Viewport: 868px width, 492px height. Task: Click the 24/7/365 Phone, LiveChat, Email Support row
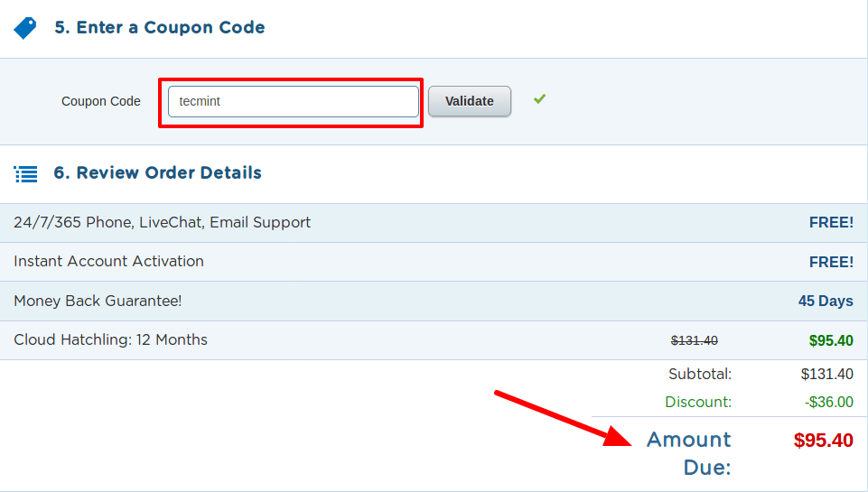(x=163, y=222)
